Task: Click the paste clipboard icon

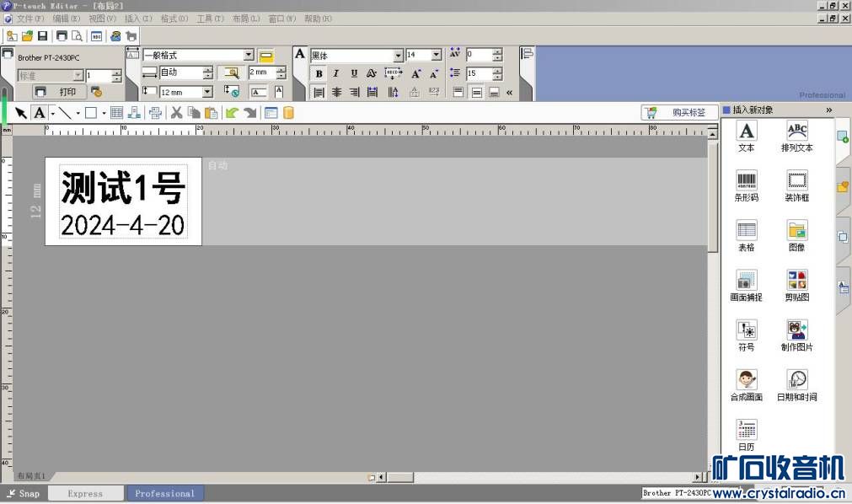Action: (x=211, y=113)
